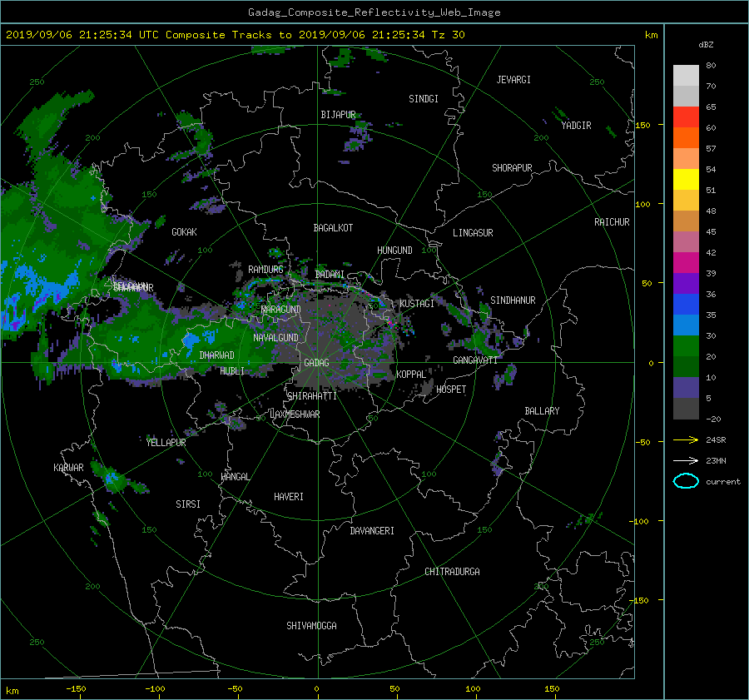Click the HUBLI city label
The height and width of the screenshot is (700, 749).
point(232,371)
